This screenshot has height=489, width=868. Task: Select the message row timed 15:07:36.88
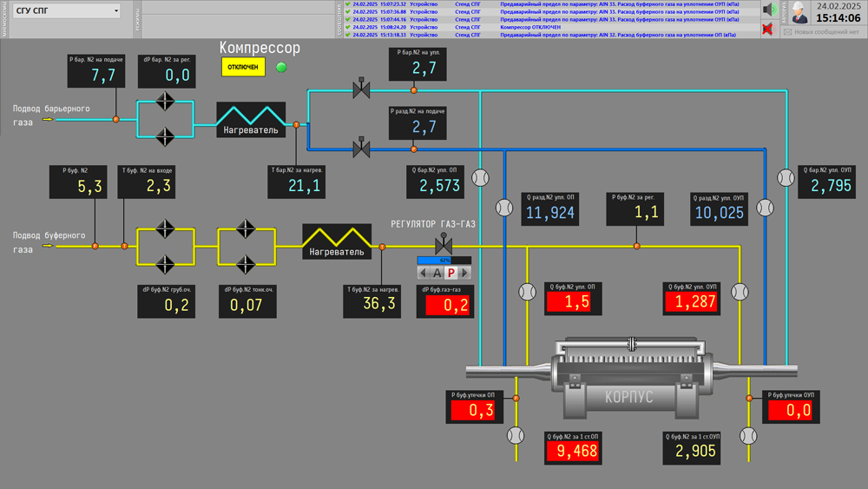coord(552,11)
